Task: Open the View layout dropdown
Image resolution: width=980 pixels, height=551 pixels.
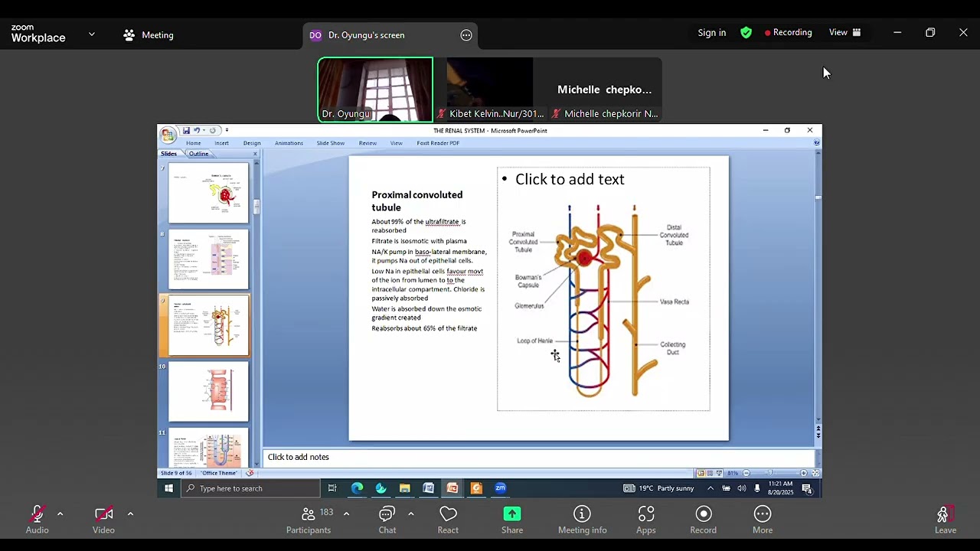Action: coord(845,32)
